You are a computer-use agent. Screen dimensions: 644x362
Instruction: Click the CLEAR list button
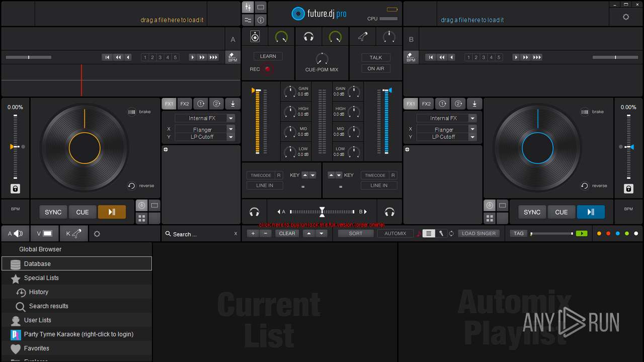click(287, 233)
